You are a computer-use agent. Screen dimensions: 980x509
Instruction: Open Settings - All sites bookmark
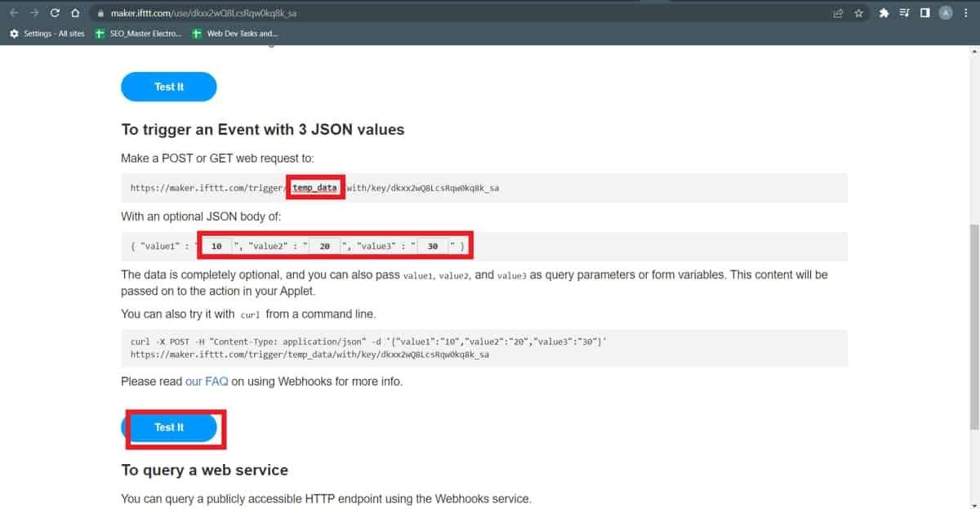tap(47, 33)
